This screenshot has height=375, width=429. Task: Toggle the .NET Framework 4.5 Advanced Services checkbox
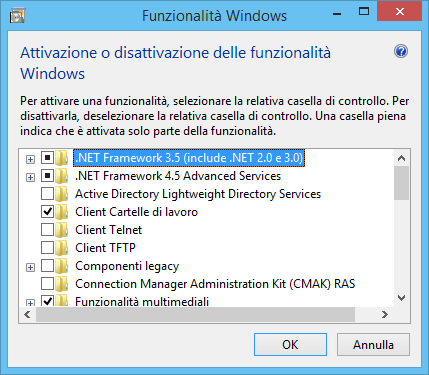[x=47, y=176]
